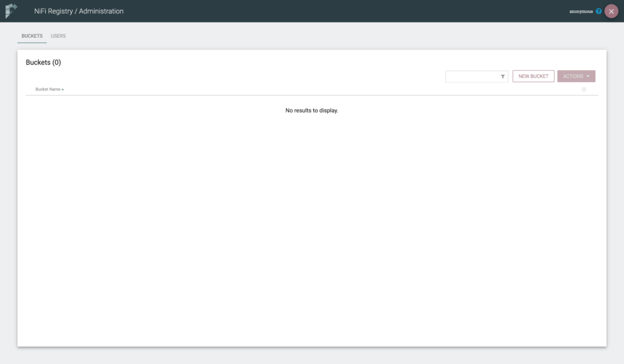Select the BUCKETS tab
The image size is (624, 364).
(x=32, y=36)
